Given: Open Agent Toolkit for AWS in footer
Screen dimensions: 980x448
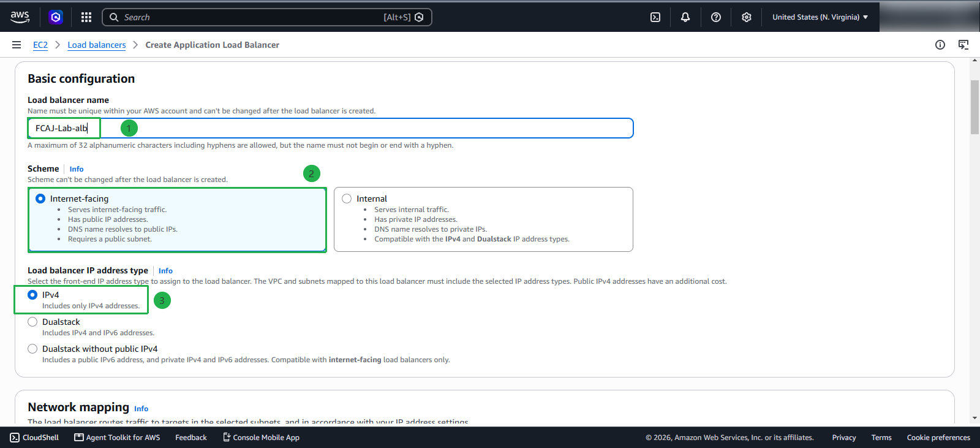Looking at the screenshot, I should (x=117, y=438).
